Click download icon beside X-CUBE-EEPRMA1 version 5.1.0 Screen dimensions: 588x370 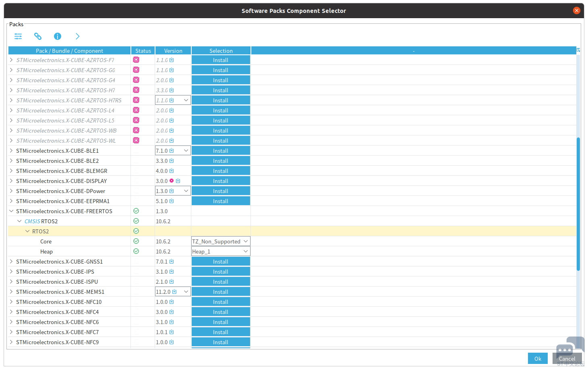pos(172,201)
